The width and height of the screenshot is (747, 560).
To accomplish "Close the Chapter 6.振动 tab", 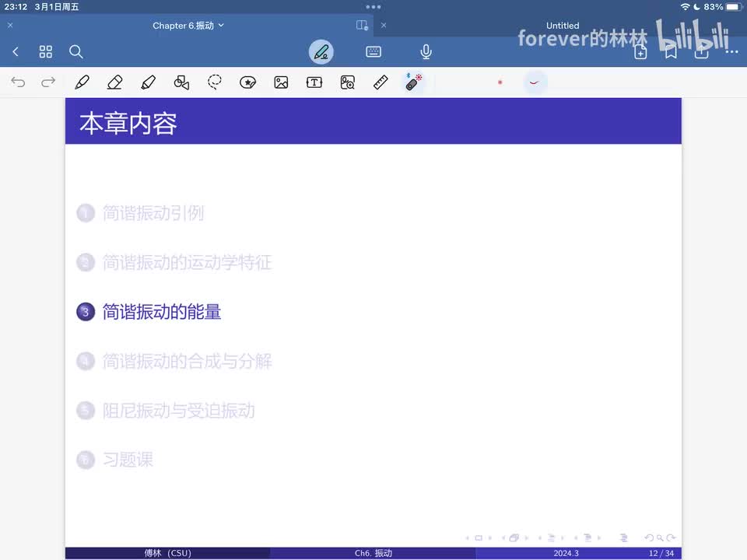I will click(10, 25).
